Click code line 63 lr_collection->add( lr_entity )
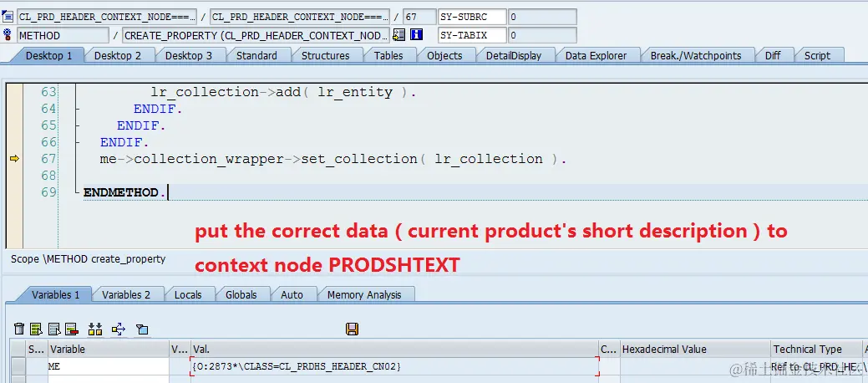868x383 pixels. click(283, 93)
